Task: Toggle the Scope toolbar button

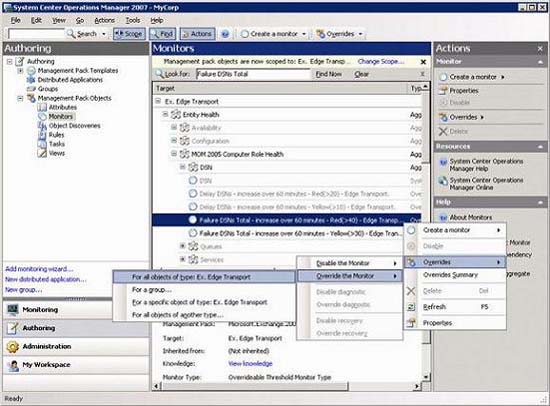Action: point(129,34)
